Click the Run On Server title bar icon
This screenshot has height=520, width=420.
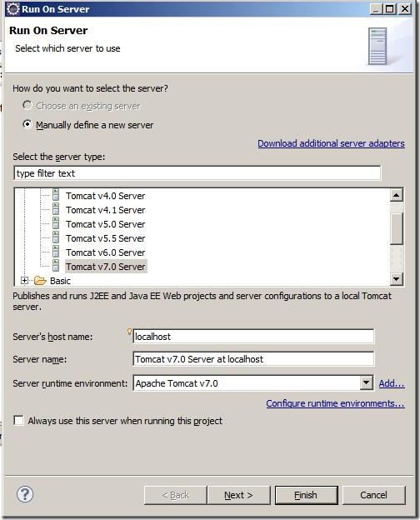13,8
